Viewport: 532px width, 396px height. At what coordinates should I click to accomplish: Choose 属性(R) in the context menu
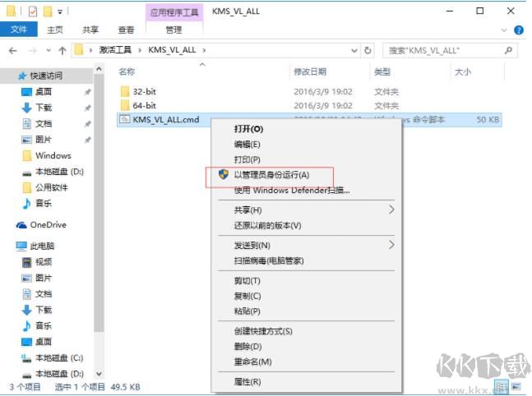tap(247, 382)
